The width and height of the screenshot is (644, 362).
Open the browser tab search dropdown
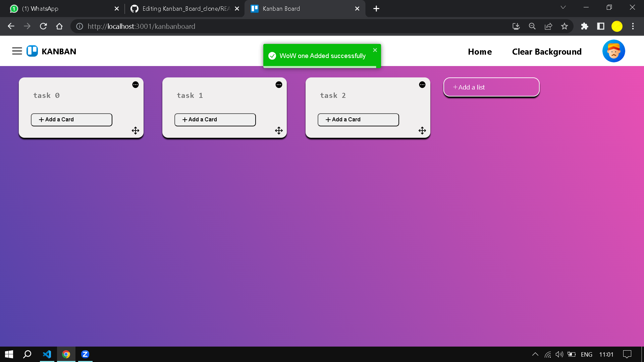tap(563, 7)
